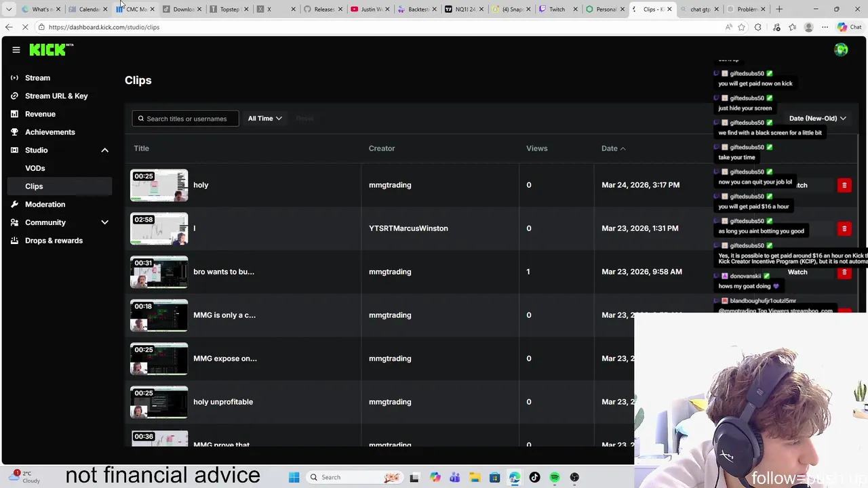
Task: Click the Title column header
Action: point(141,148)
